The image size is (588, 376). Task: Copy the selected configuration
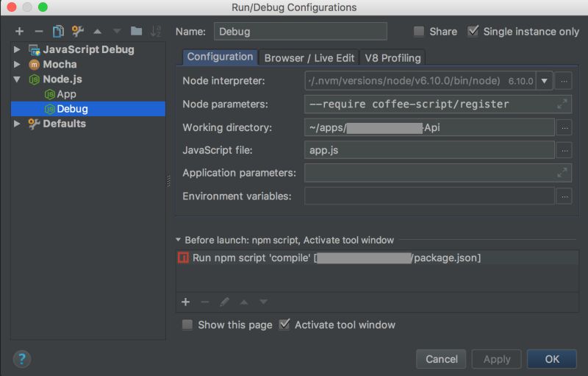58,32
